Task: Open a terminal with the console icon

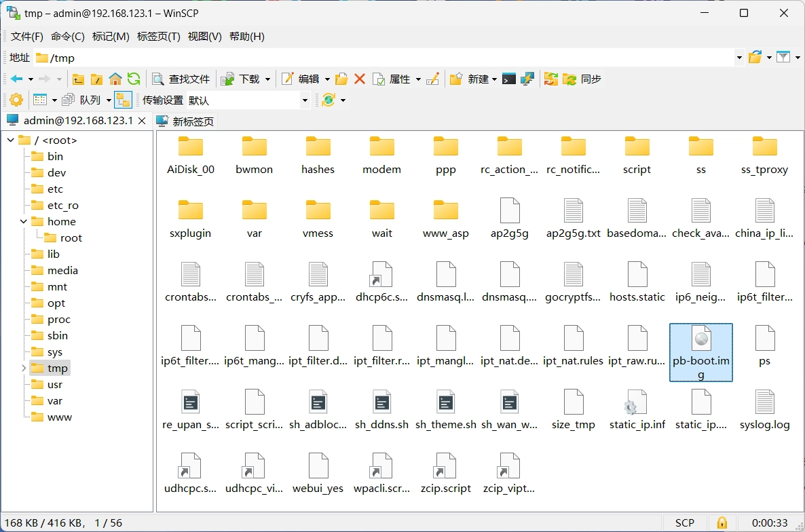Action: (x=508, y=79)
